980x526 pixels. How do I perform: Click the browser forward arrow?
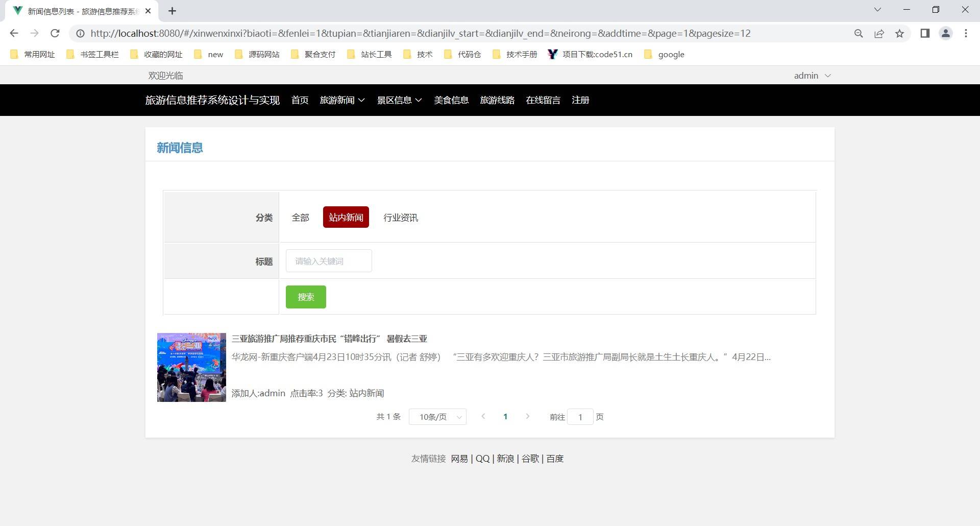34,33
